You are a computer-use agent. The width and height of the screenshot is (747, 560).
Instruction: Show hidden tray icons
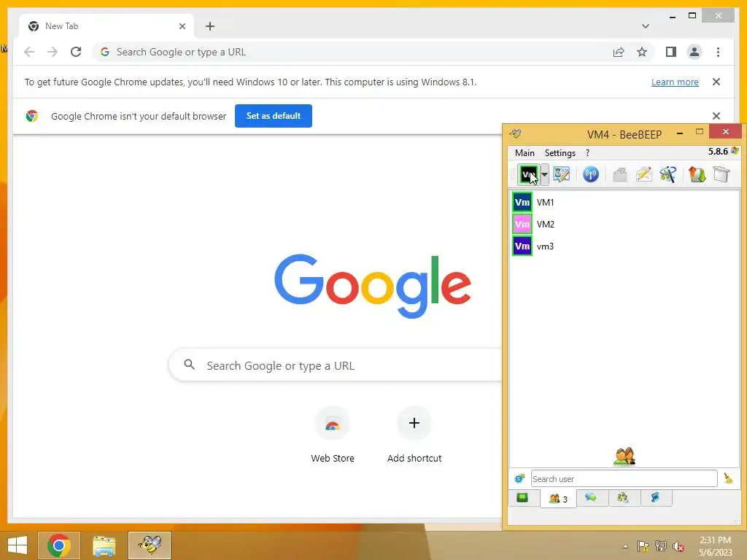pos(625,546)
